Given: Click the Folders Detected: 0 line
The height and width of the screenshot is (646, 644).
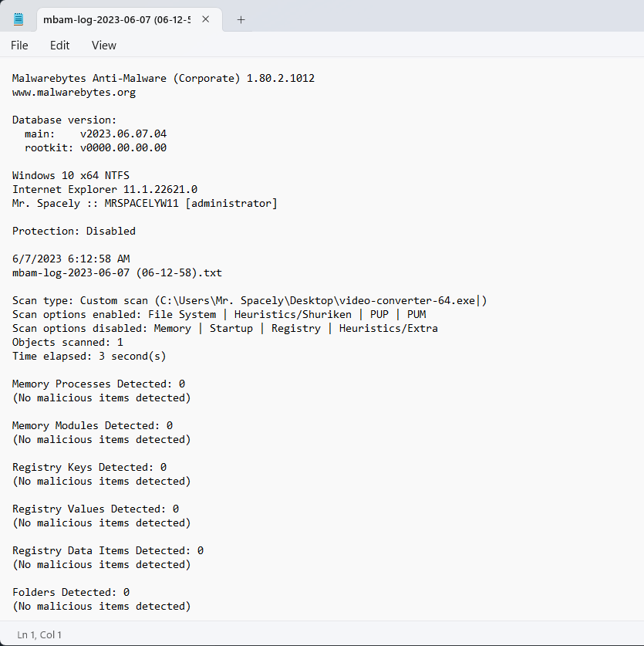Looking at the screenshot, I should pos(71,592).
